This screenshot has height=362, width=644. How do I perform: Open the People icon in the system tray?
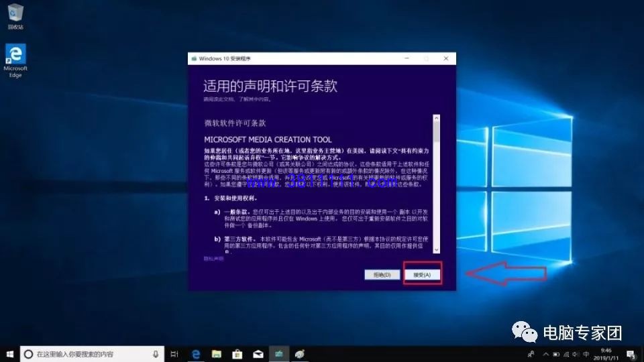(x=531, y=354)
